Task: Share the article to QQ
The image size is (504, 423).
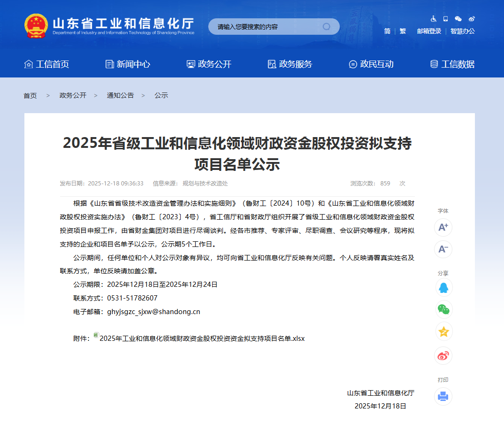Action: click(x=443, y=287)
